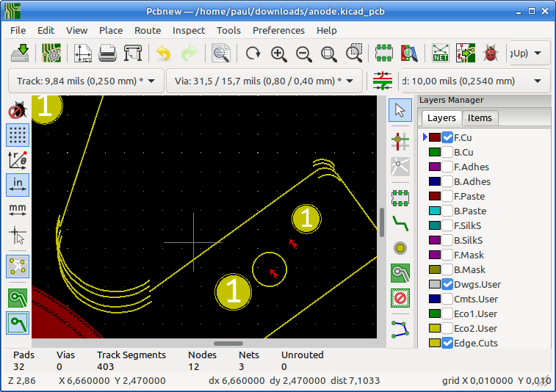Zoom in on the board
The width and height of the screenshot is (556, 392).
coord(278,54)
